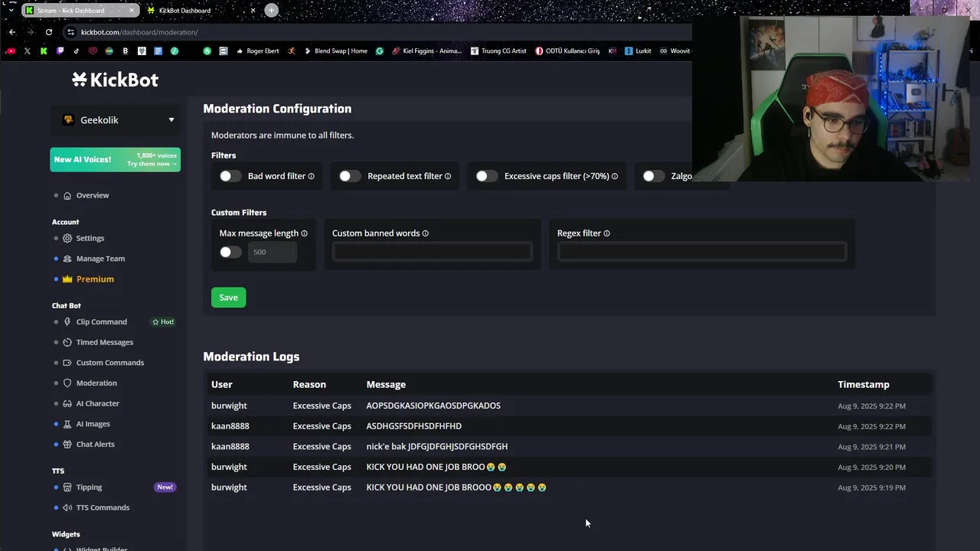Select the AI Character glasses icon

pyautogui.click(x=67, y=403)
